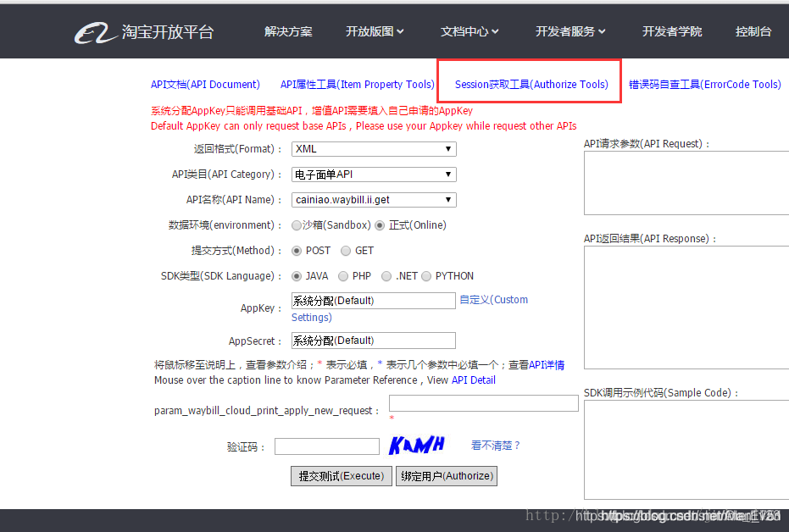Open the API Category 电子面单API dropdown
The width and height of the screenshot is (789, 532).
373,174
